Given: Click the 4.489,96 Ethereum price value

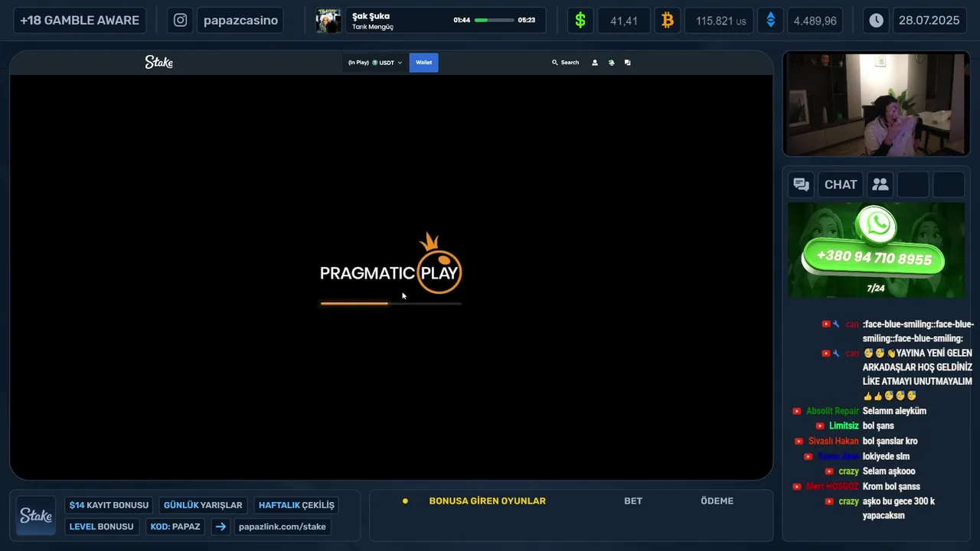Looking at the screenshot, I should click(815, 21).
